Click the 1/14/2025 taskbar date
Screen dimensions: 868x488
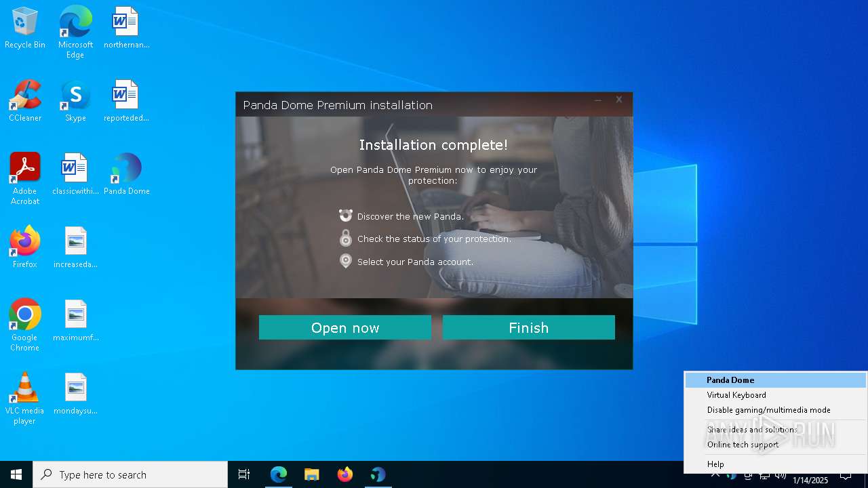pyautogui.click(x=810, y=480)
